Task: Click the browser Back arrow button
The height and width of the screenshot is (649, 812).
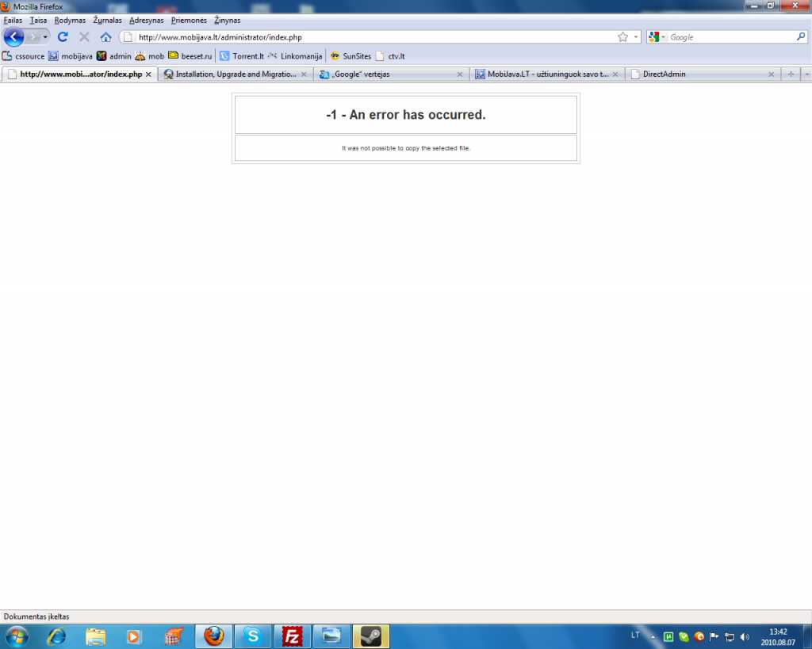Action: (13, 36)
